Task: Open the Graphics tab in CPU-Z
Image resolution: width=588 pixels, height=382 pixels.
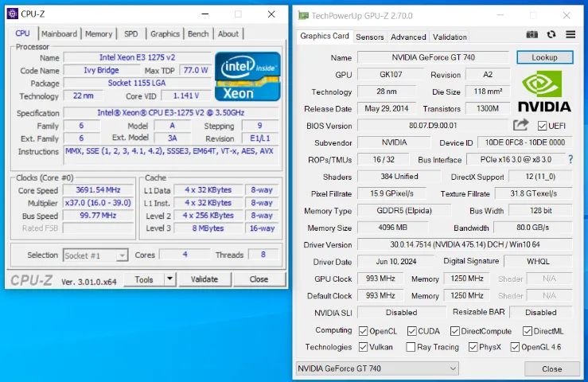Action: pyautogui.click(x=165, y=33)
